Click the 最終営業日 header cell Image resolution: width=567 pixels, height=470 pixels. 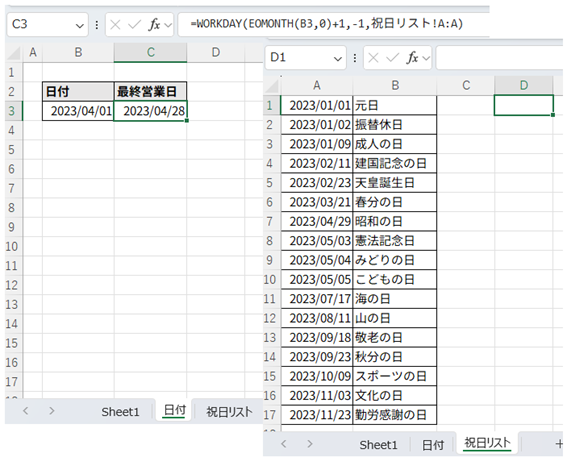coord(150,91)
